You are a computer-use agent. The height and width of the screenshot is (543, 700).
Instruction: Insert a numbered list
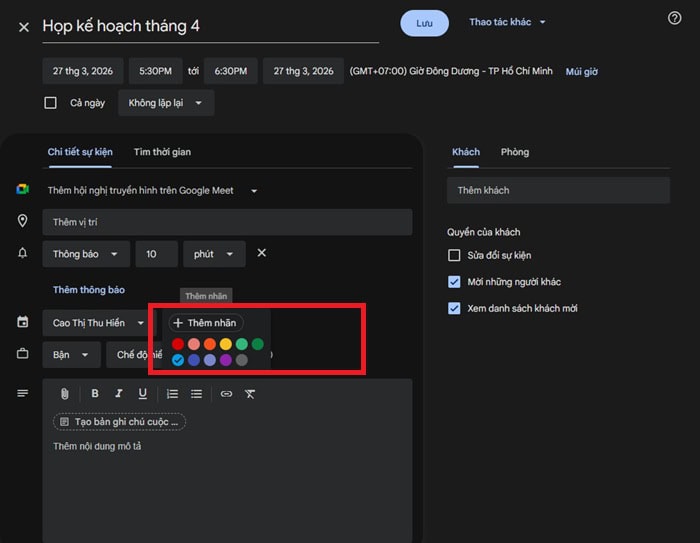tap(173, 394)
